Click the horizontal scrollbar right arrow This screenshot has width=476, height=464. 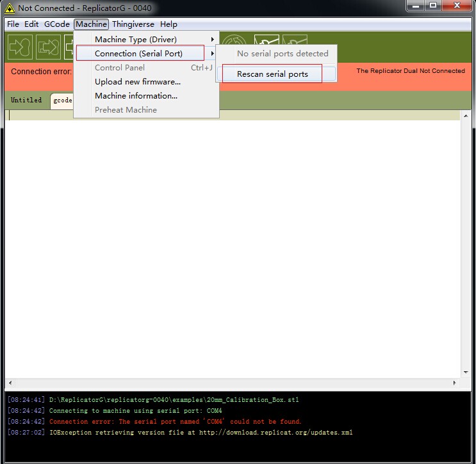(x=454, y=383)
